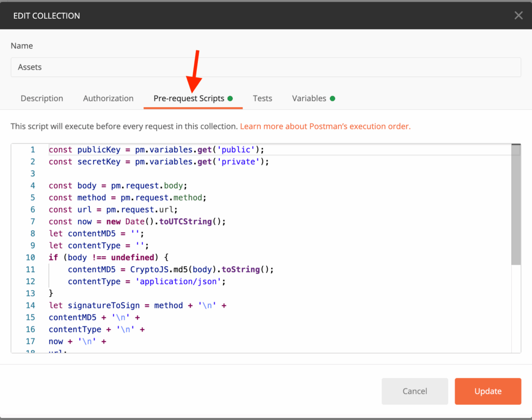Screen dimensions: 532x420
Task: Switch to the Description tab
Action: (x=42, y=98)
